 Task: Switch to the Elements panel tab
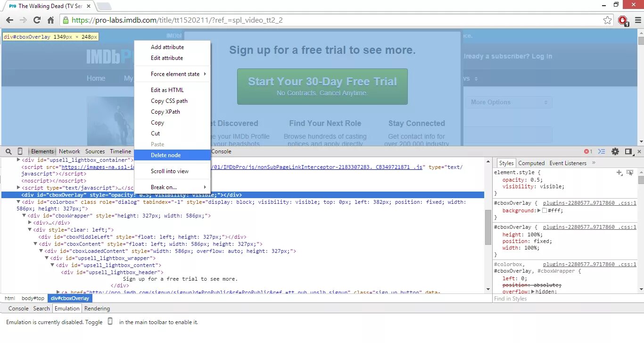click(x=42, y=151)
